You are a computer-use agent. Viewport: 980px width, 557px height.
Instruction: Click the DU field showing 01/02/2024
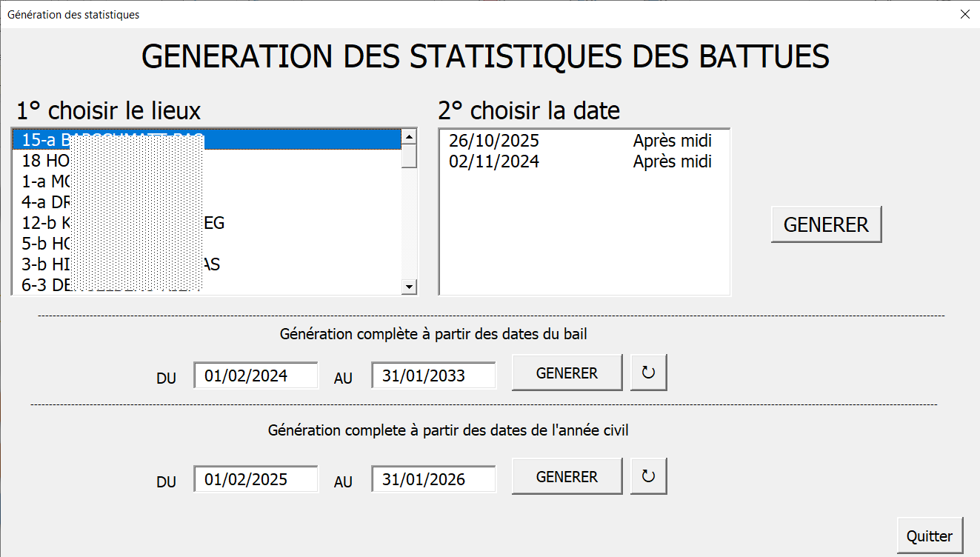click(x=256, y=376)
